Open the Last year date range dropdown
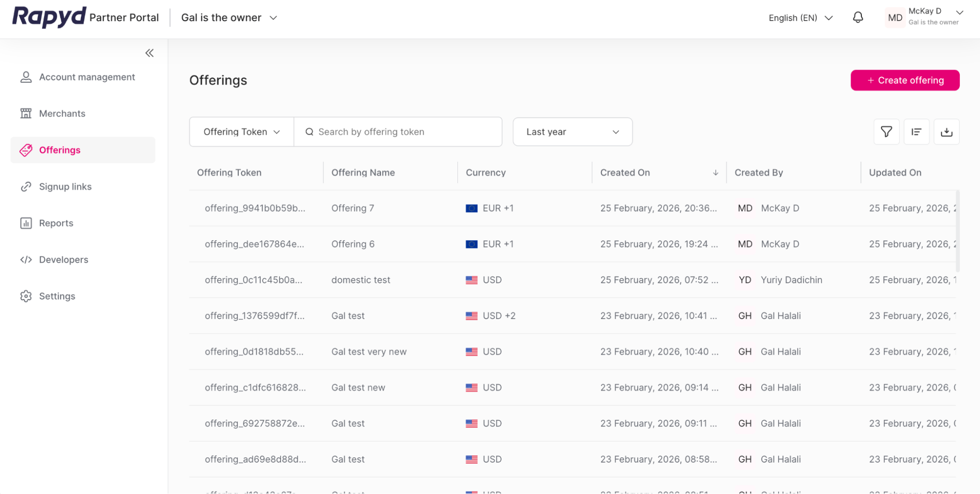This screenshot has width=980, height=494. pyautogui.click(x=572, y=132)
